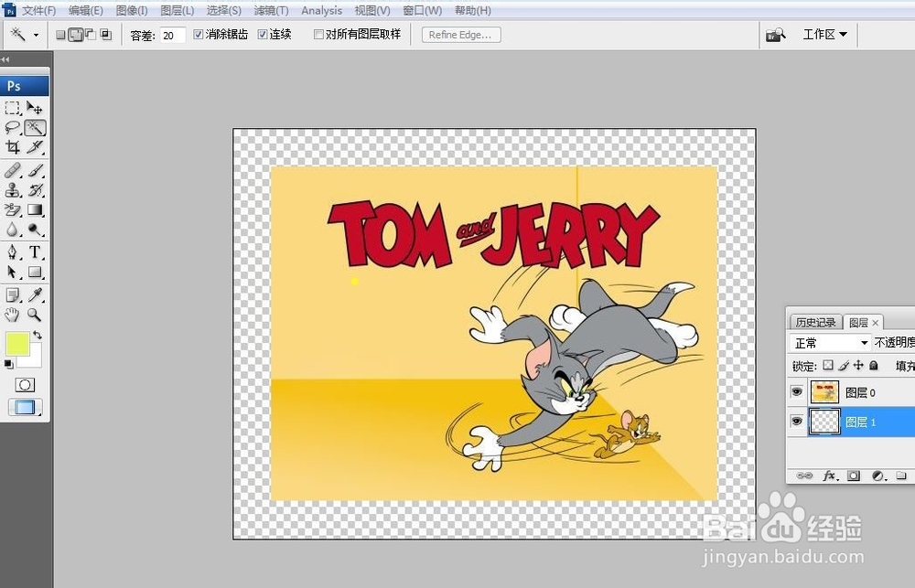Switch to the 图层 tab
915x588 pixels.
point(858,322)
